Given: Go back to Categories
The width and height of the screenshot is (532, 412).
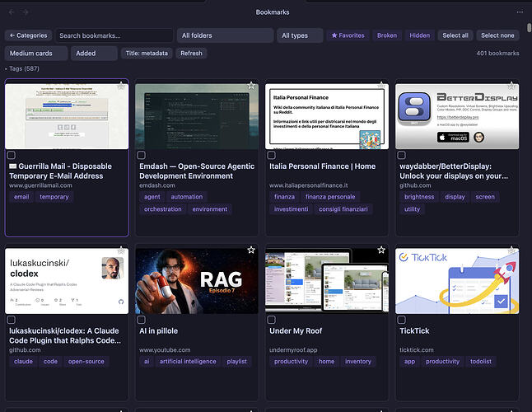Looking at the screenshot, I should point(29,35).
